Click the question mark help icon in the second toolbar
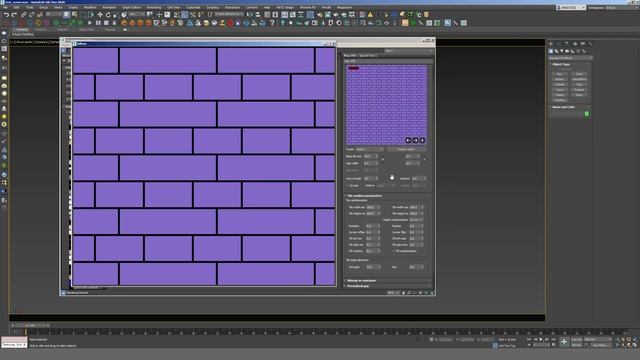This screenshot has width=640, height=360. 272,23
